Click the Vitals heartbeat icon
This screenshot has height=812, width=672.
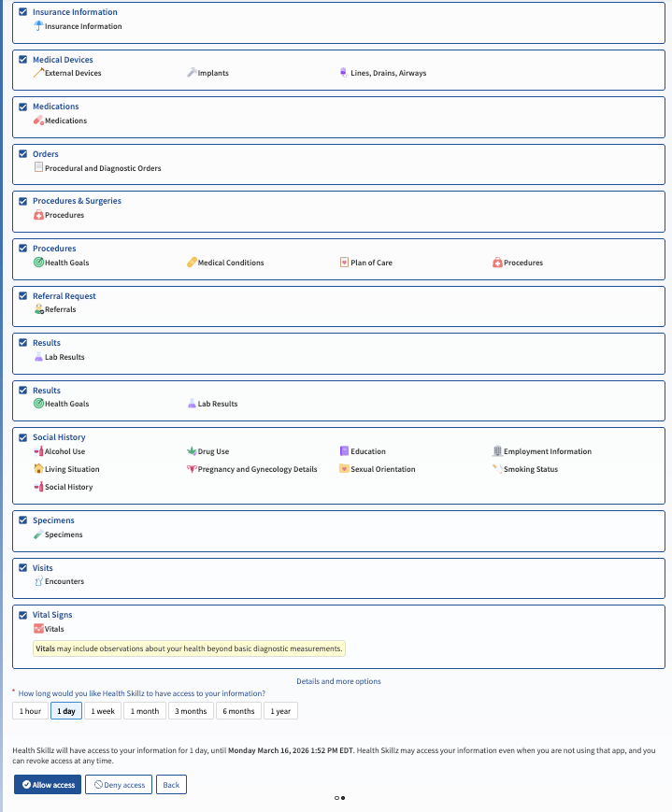pos(38,629)
